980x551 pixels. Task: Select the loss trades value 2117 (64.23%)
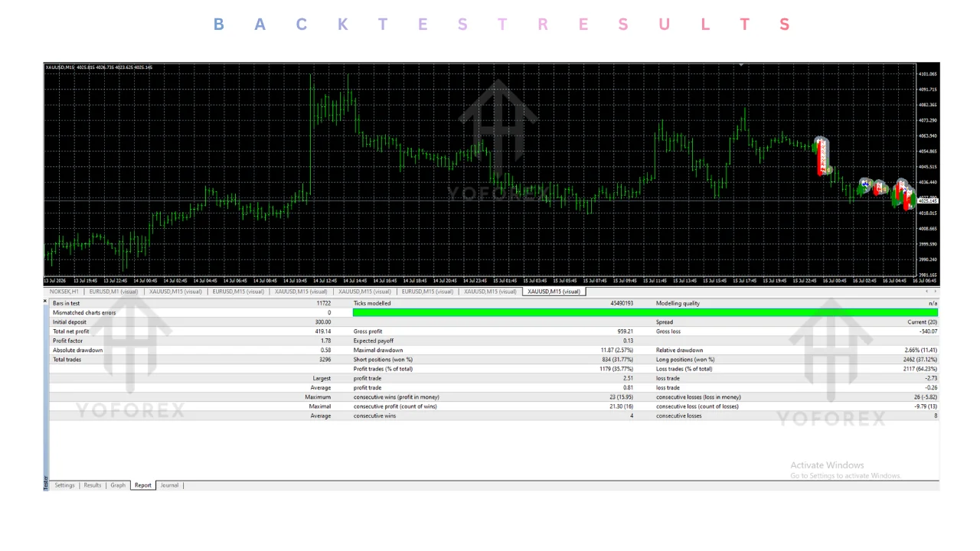(920, 369)
